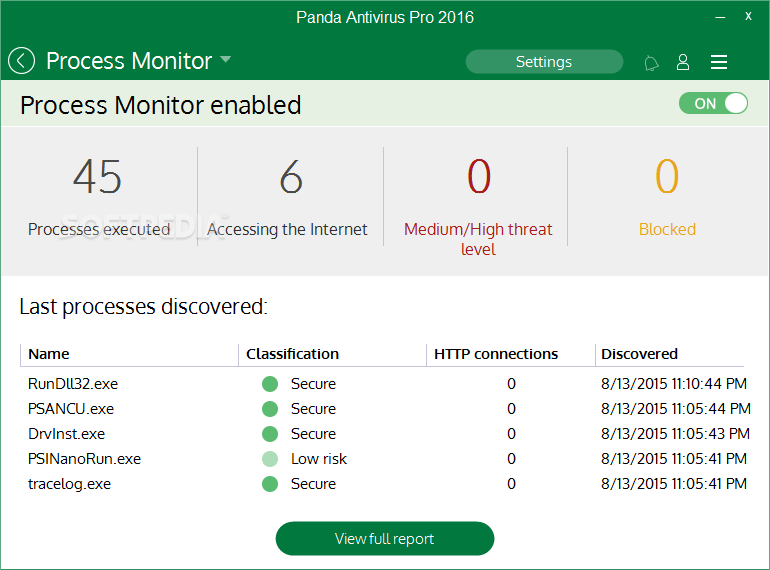
Task: Open the notifications bell icon
Action: click(x=651, y=63)
